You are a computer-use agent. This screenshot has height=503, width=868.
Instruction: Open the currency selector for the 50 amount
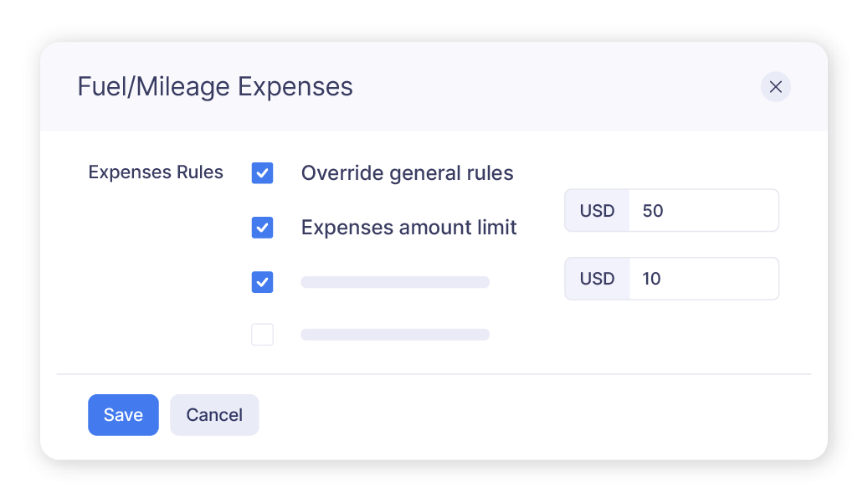pyautogui.click(x=597, y=210)
